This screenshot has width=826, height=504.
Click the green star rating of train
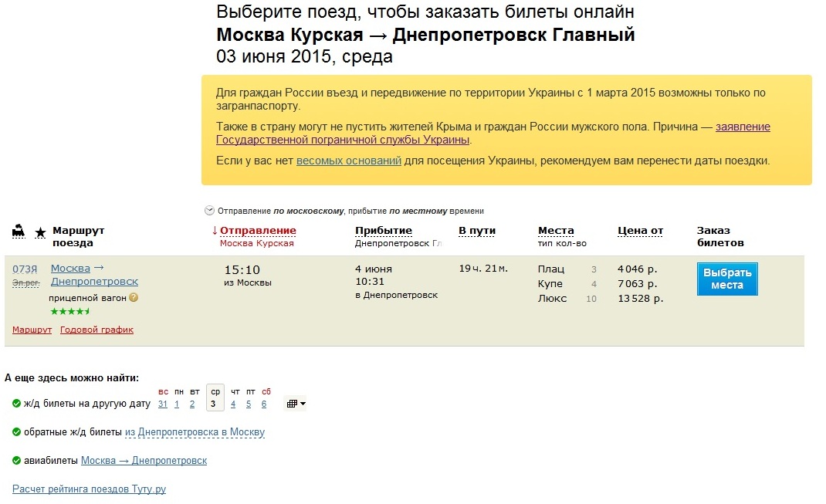point(70,312)
